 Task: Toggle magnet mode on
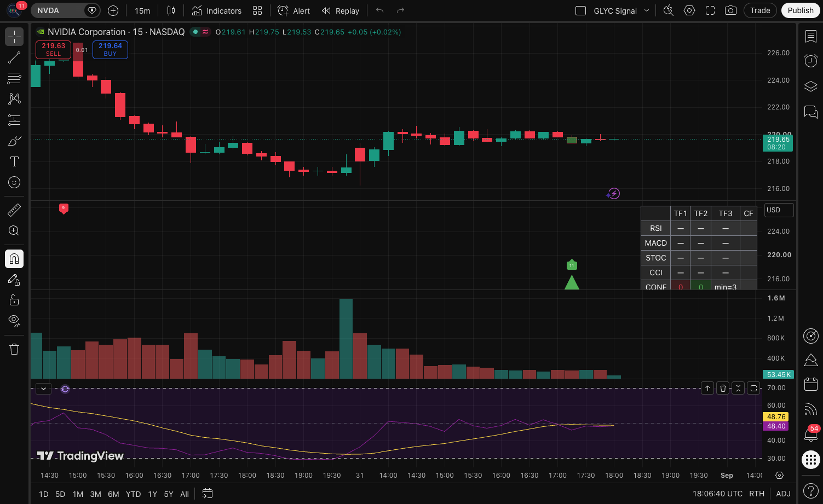[x=14, y=259]
